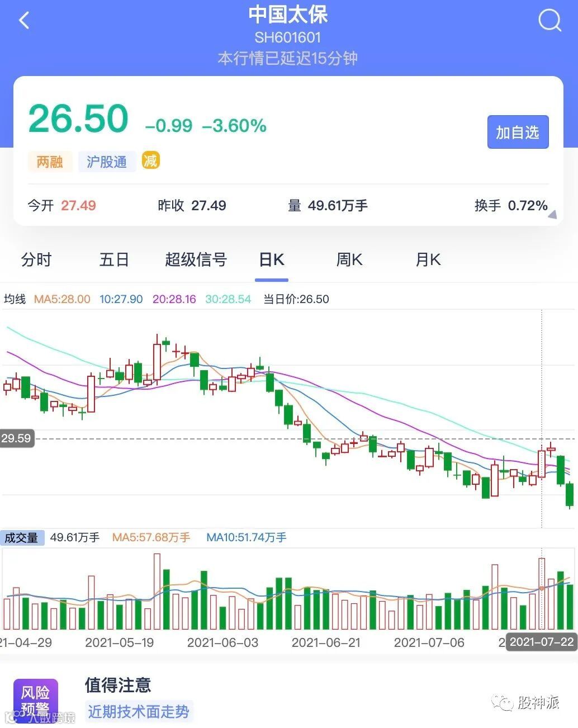Tap the 成交量 indicator label
The width and height of the screenshot is (578, 728).
tap(21, 538)
